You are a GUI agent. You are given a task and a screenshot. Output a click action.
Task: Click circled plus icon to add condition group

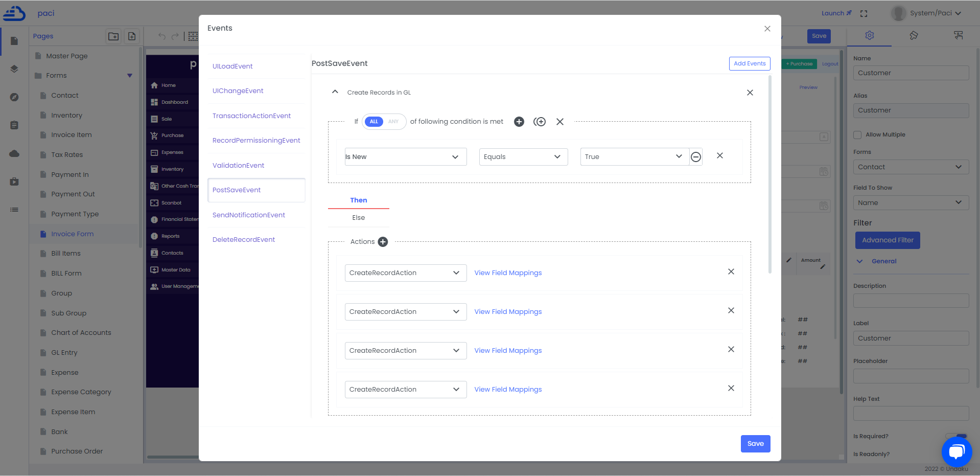coord(539,122)
